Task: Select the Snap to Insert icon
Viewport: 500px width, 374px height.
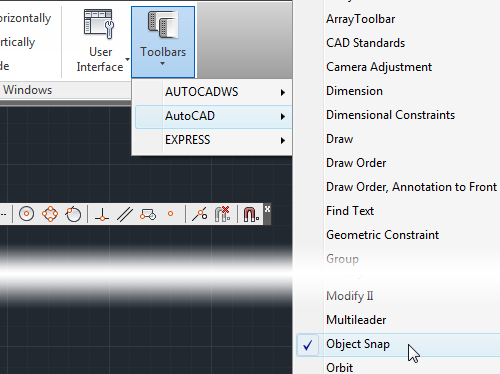Action: click(x=148, y=214)
